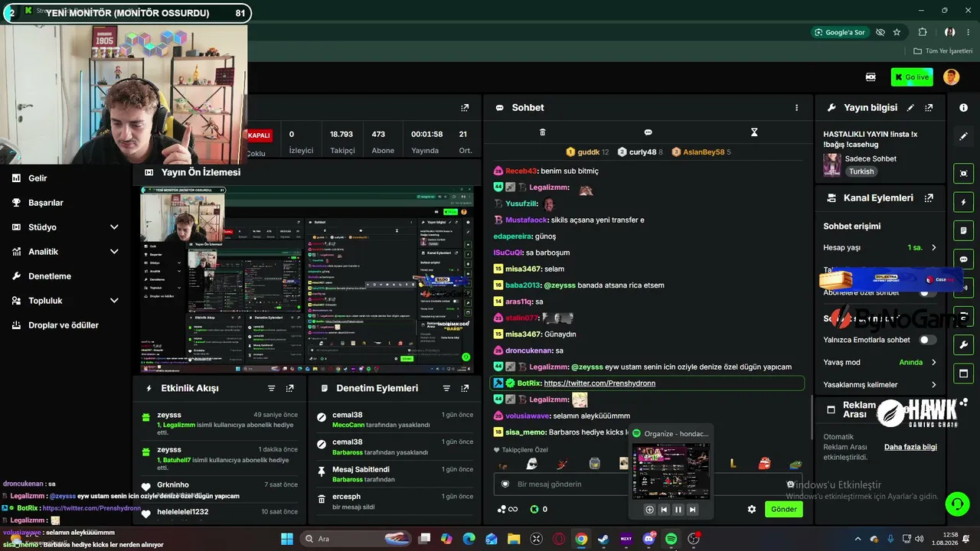Pop out the stats panel
Image resolution: width=980 pixels, height=551 pixels.
(464, 108)
